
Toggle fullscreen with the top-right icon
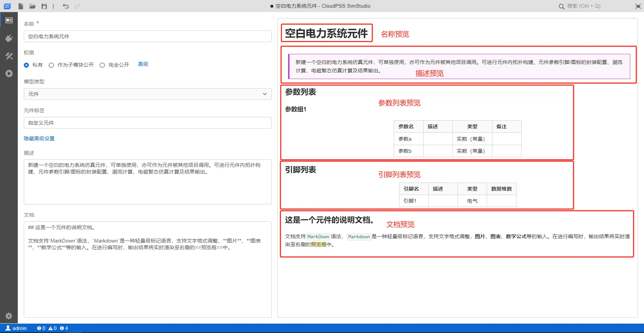pos(638,6)
